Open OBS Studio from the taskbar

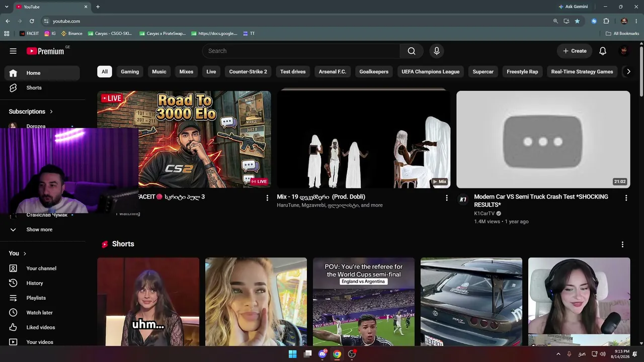pos(352,354)
